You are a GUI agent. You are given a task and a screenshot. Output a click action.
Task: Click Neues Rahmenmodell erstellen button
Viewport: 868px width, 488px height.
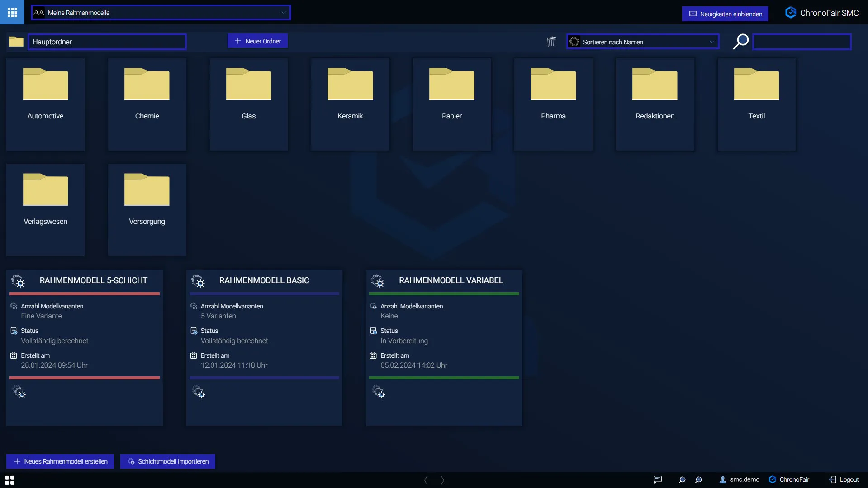60,461
